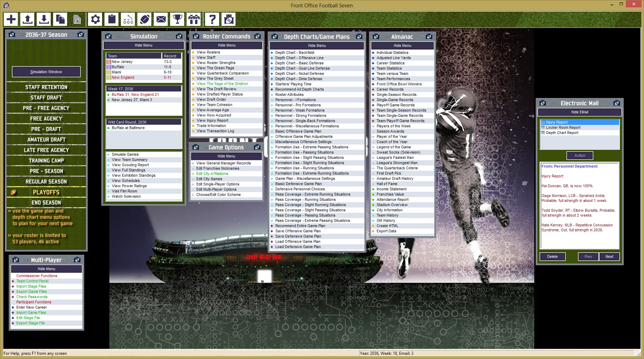This screenshot has height=359, width=644.
Task: Select the gear settings icon on the toolbar
Action: (95, 19)
